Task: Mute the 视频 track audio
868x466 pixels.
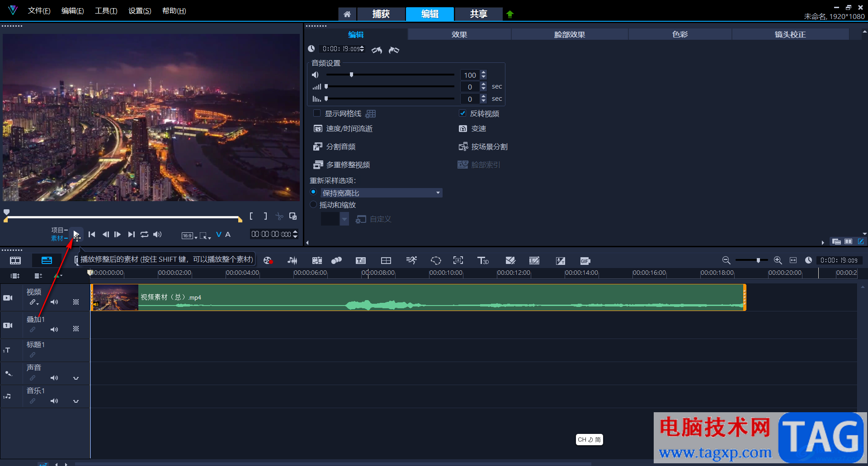Action: click(x=54, y=302)
